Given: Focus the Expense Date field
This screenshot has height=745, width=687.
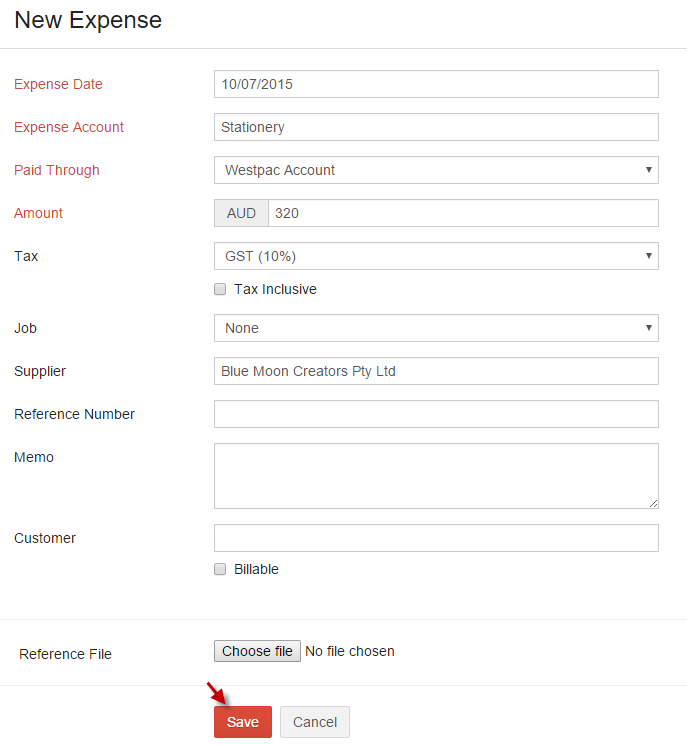Looking at the screenshot, I should click(436, 84).
